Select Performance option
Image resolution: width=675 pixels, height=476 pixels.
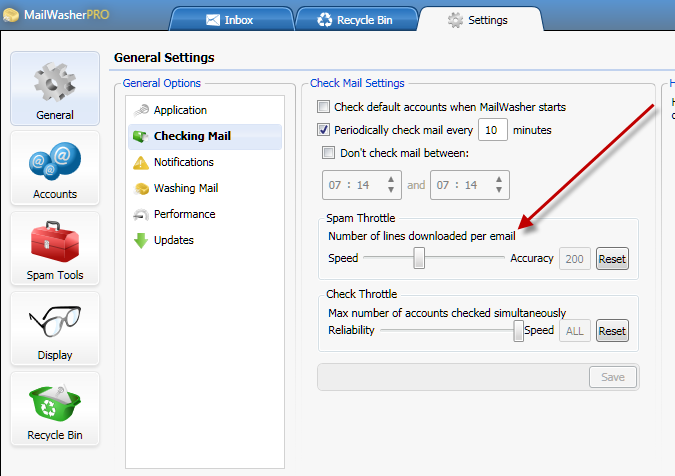(x=205, y=214)
